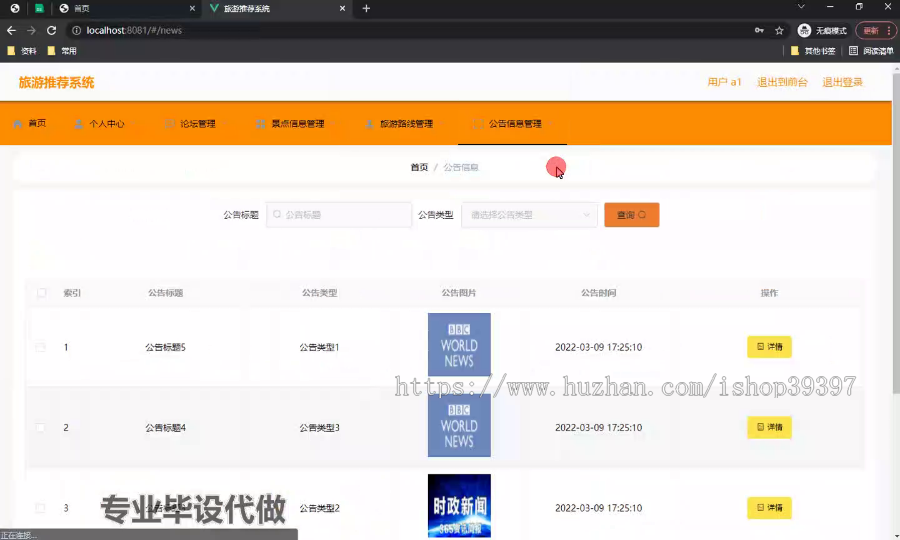Click the 退出到前台 link
The width and height of the screenshot is (900, 540).
tap(782, 82)
